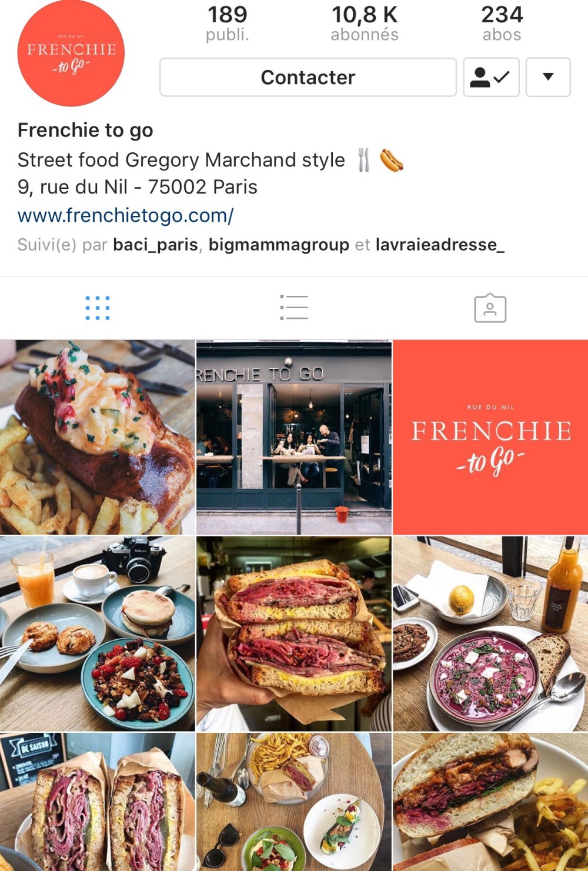This screenshot has width=588, height=871.
Task: Open the tagged photos tab
Action: (x=490, y=308)
